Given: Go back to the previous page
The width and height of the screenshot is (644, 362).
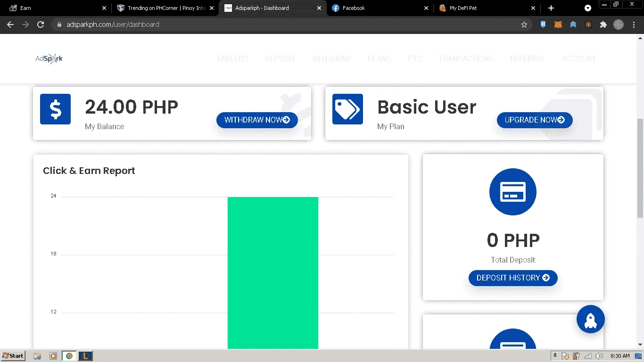Looking at the screenshot, I should (10, 25).
